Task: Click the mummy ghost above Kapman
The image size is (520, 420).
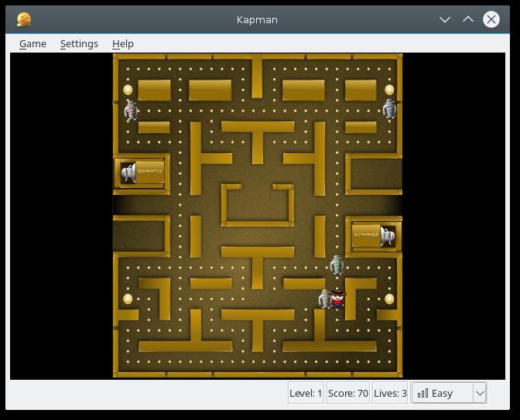Action: (337, 265)
